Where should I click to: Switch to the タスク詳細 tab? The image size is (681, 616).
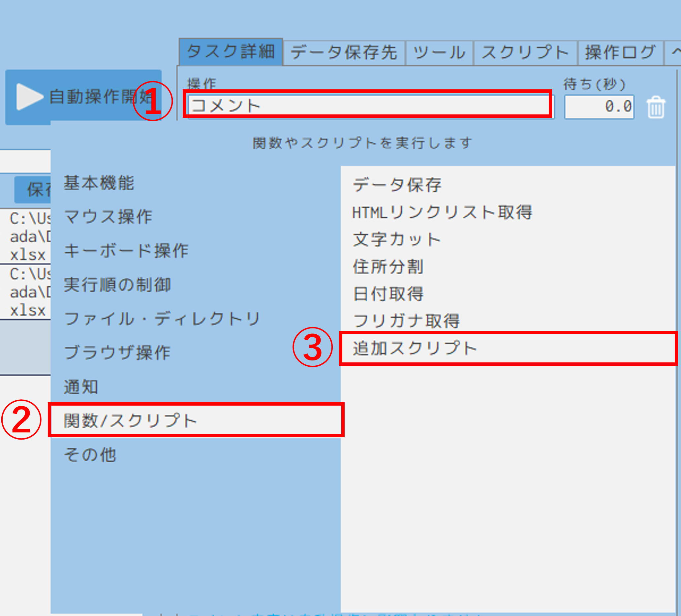(231, 52)
